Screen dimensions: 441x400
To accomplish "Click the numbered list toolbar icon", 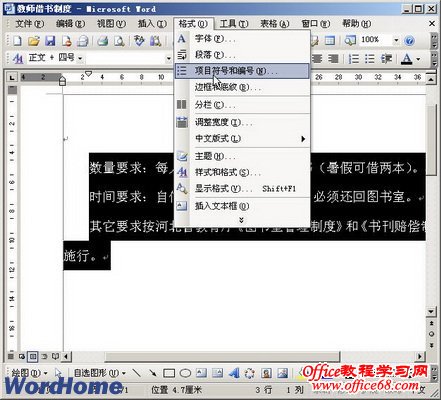I will point(353,59).
